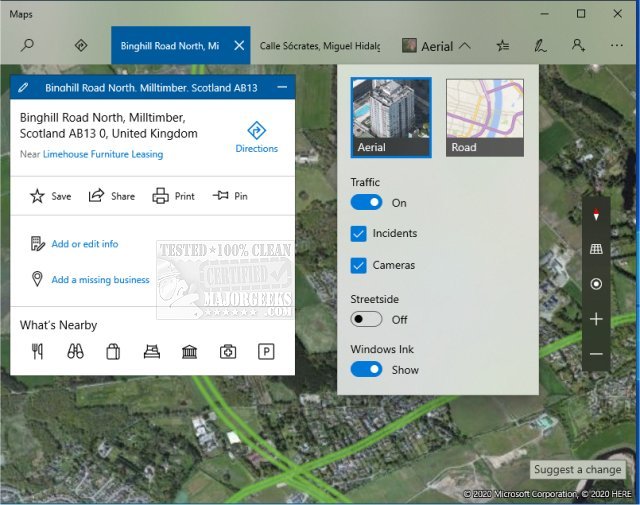The height and width of the screenshot is (505, 640).
Task: Turn off the Traffic toggle
Action: [366, 203]
